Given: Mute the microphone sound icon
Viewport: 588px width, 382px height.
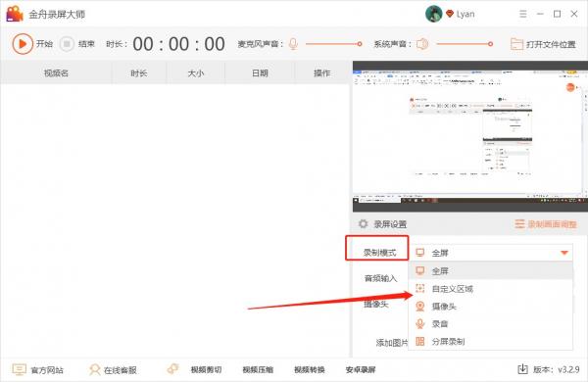Looking at the screenshot, I should [x=293, y=44].
